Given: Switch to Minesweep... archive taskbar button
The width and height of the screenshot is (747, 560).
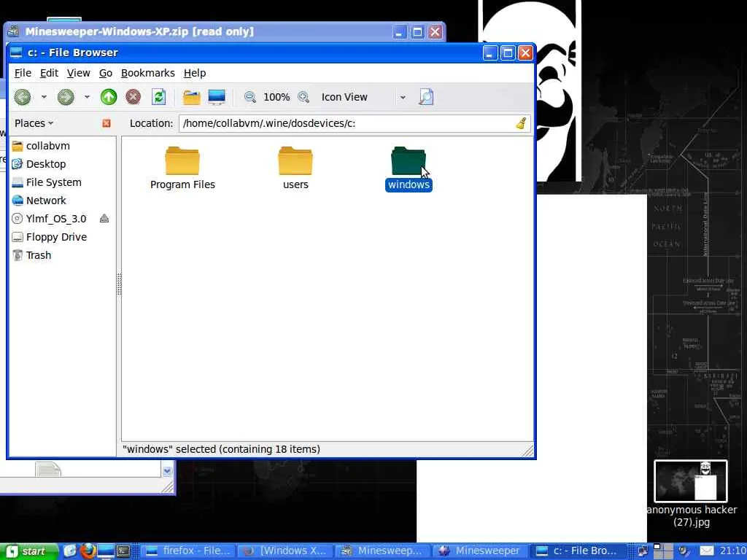Looking at the screenshot, I should pos(384,551).
